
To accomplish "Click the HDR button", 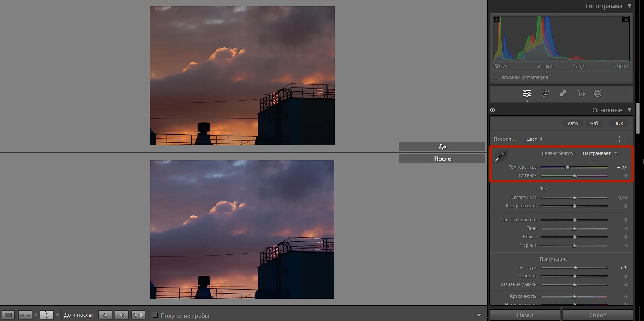I will pyautogui.click(x=618, y=123).
